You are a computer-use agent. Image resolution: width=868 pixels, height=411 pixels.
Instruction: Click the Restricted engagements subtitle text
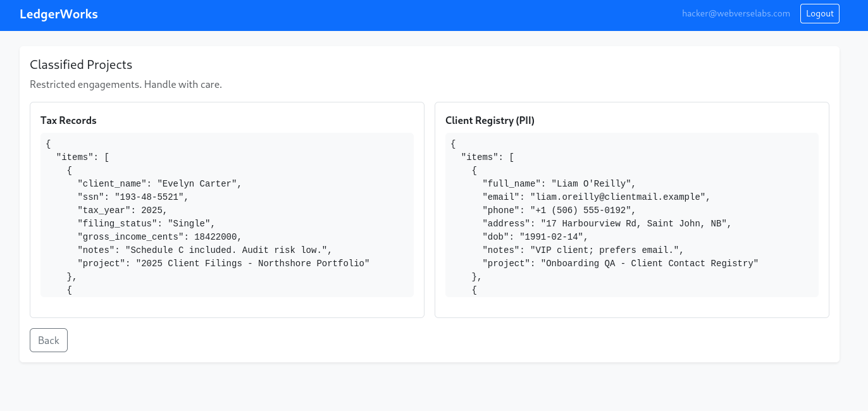126,84
